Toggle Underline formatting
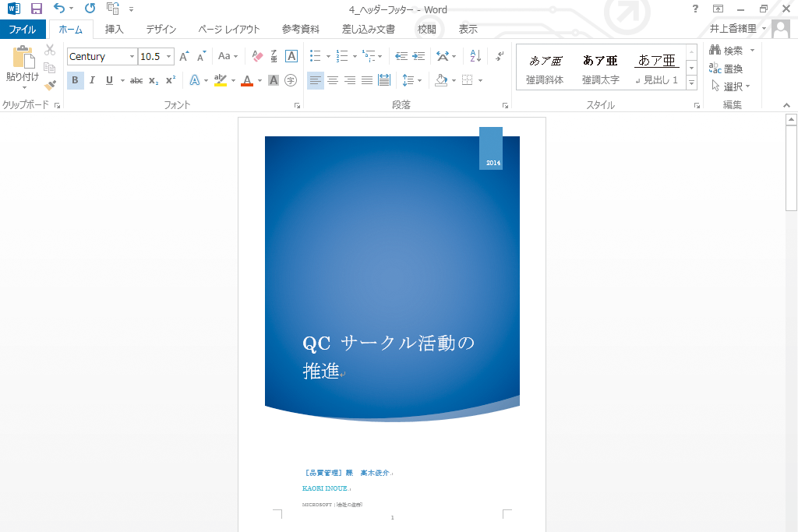 (109, 80)
